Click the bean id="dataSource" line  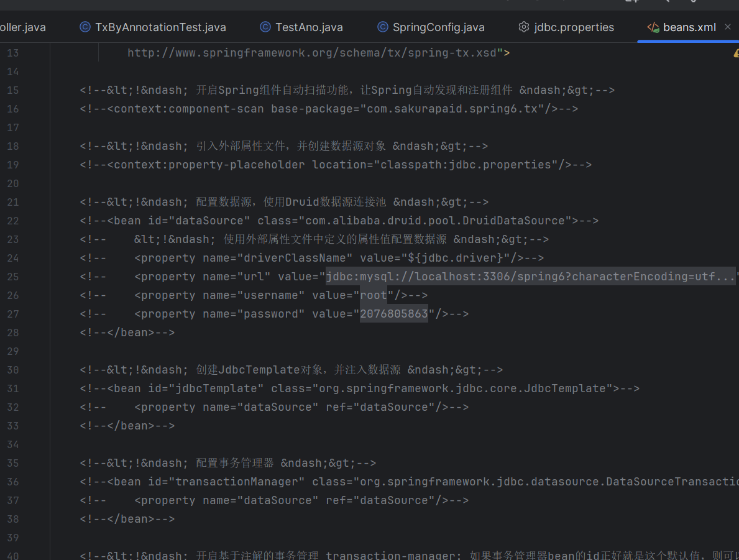coord(339,221)
